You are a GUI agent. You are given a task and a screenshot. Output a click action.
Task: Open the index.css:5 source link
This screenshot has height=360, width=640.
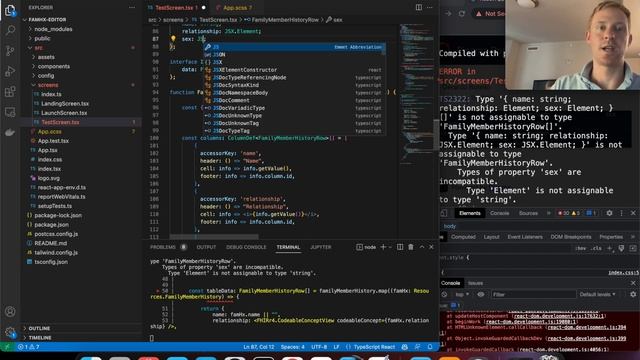click(x=623, y=272)
